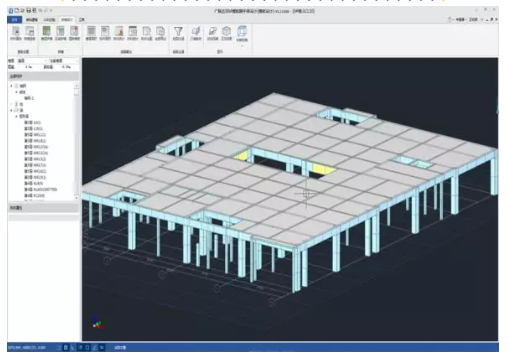Click the document-with-cursor icon before the copy icon
This screenshot has width=509, height=360.
pos(147,31)
